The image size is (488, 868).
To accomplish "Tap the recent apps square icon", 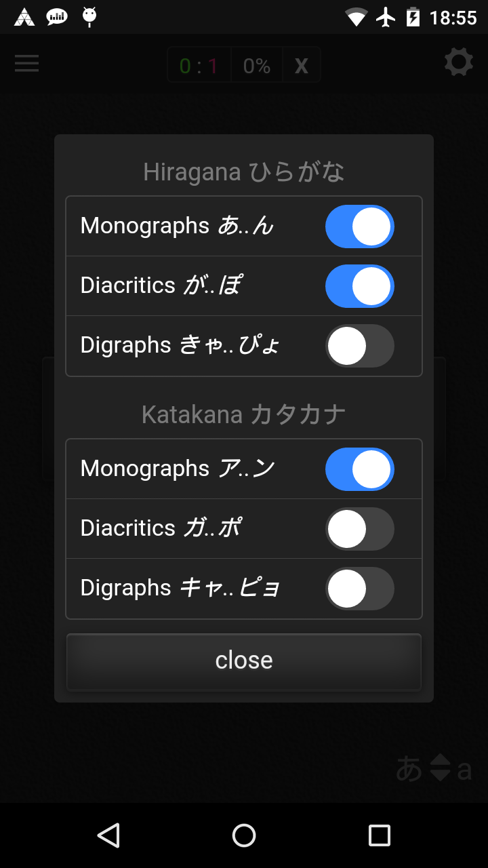I will (x=379, y=835).
